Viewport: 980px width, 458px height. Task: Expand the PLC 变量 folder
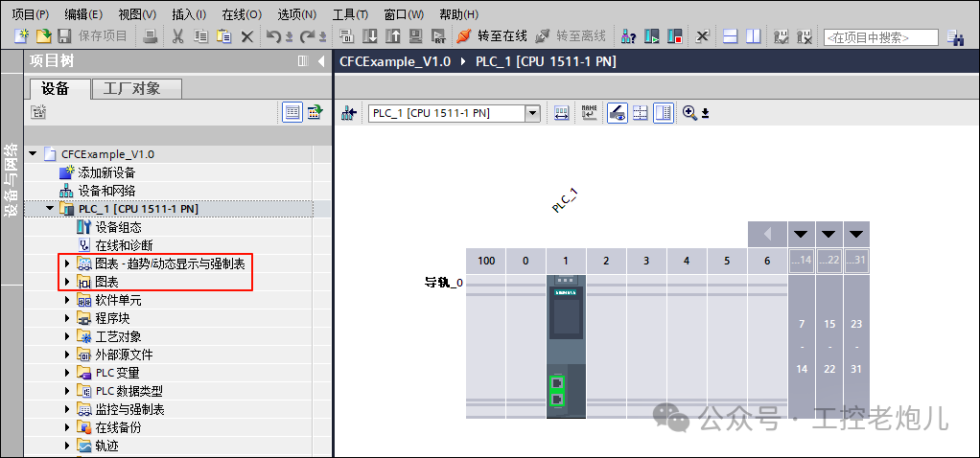67,373
